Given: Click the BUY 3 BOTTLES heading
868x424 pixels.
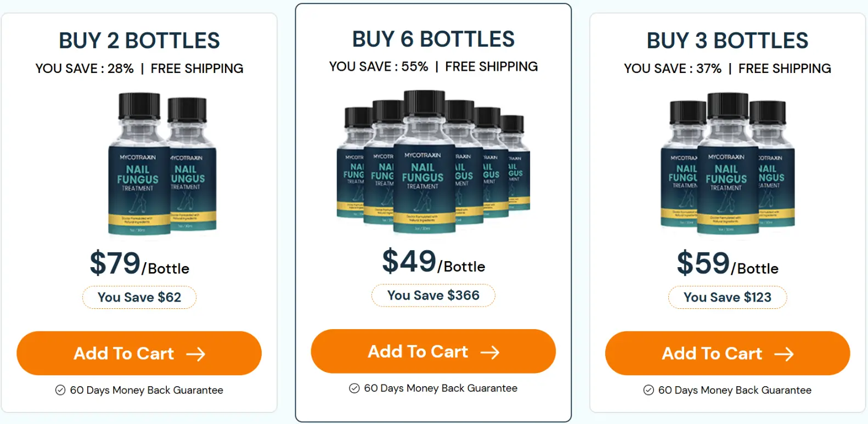Looking at the screenshot, I should (x=728, y=41).
